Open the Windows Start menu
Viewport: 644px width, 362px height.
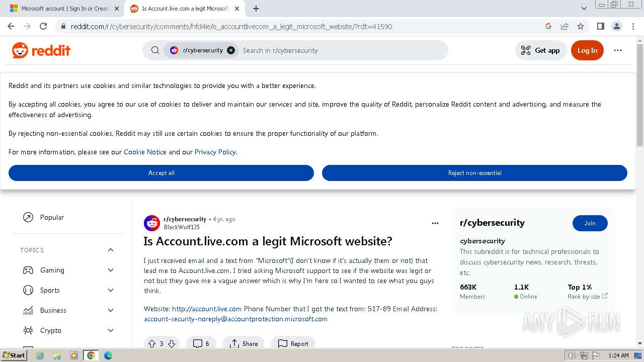(x=14, y=355)
